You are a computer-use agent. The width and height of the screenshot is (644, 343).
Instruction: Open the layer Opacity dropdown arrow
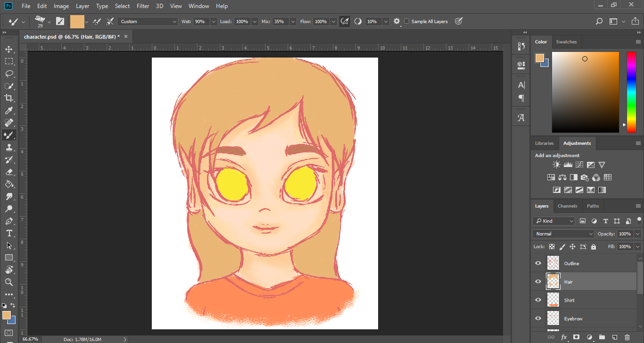click(638, 234)
